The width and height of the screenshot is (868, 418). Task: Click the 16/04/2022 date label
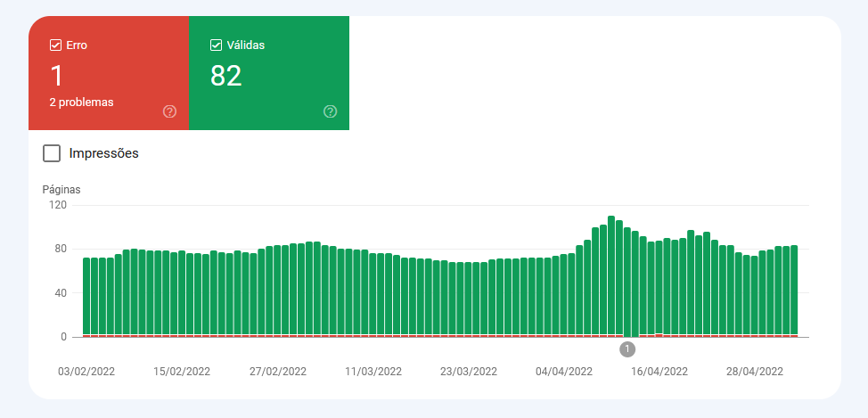(659, 372)
